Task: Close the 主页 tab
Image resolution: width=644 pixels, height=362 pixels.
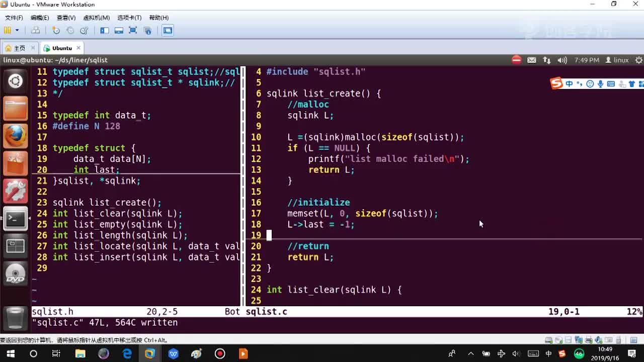Action: (33, 48)
